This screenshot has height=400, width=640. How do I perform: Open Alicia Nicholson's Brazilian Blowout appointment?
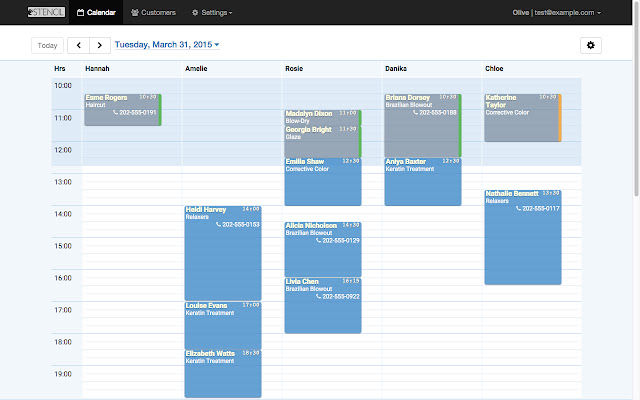point(322,249)
